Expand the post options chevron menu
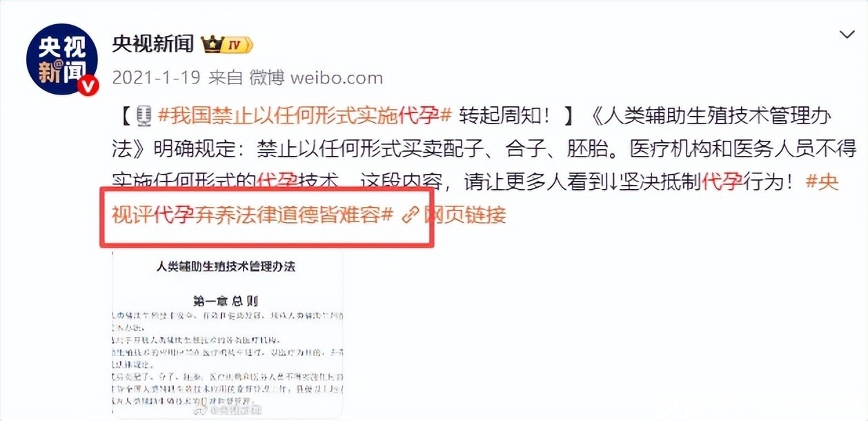Image resolution: width=868 pixels, height=421 pixels. point(847,35)
